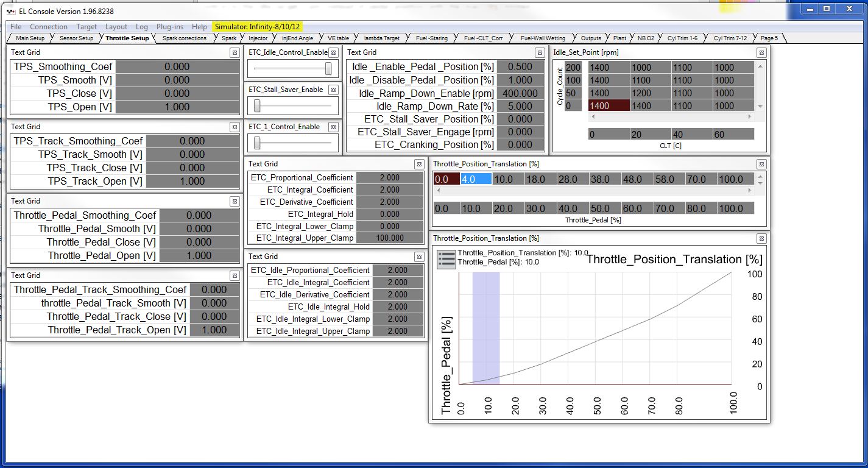Open the Plug-ins menu
This screenshot has width=868, height=468.
tap(170, 27)
